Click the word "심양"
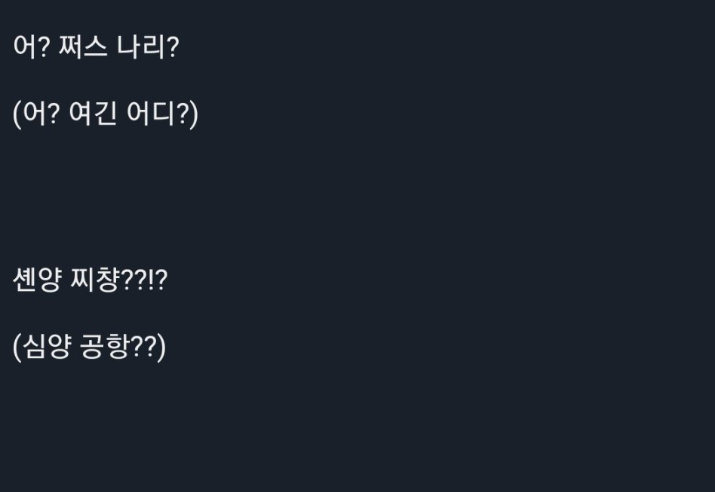Image resolution: width=715 pixels, height=492 pixels. point(47,346)
